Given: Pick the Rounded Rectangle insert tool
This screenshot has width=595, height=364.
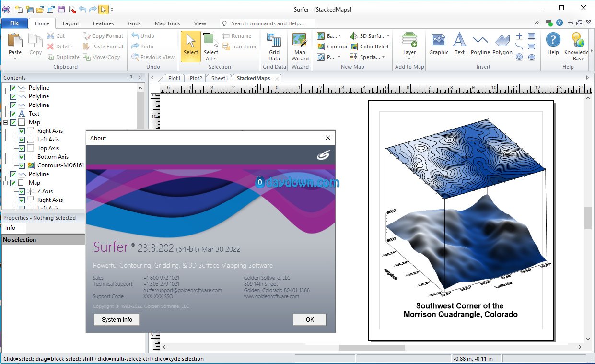Looking at the screenshot, I should point(532,47).
